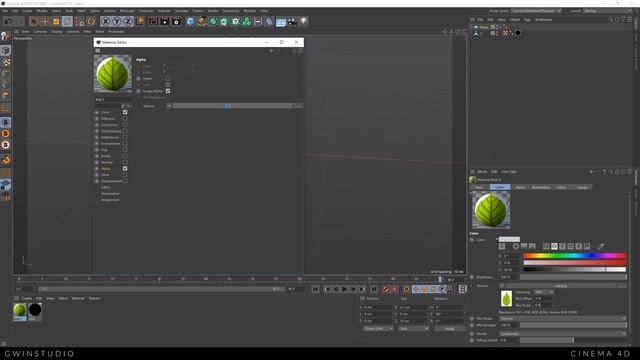Click the Floor environment icon in the toolbar
This screenshot has width=640, height=360.
[x=281, y=22]
